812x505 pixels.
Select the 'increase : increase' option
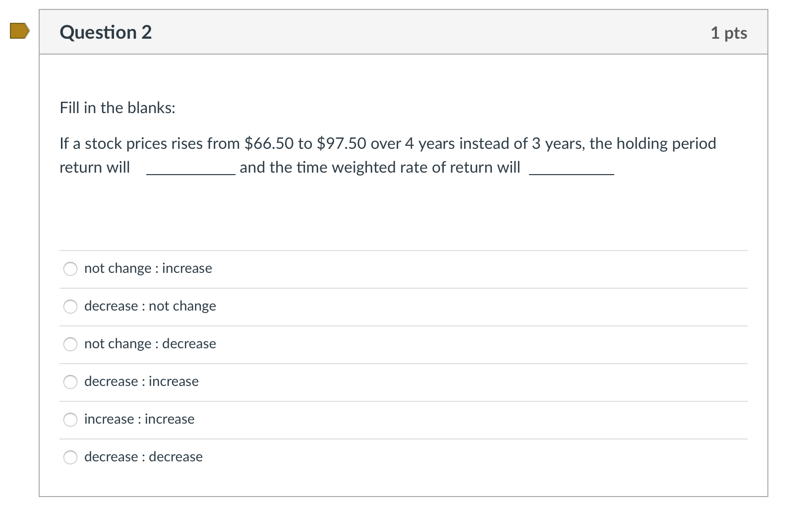[139, 419]
